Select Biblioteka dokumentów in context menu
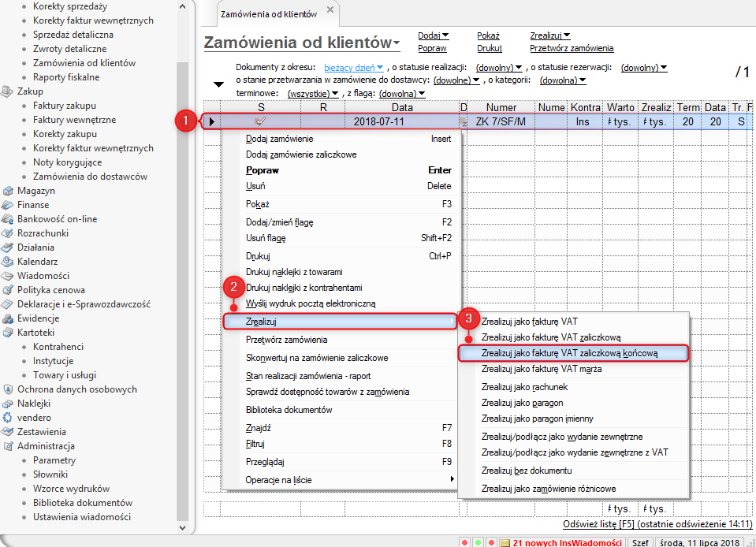 [x=340, y=410]
